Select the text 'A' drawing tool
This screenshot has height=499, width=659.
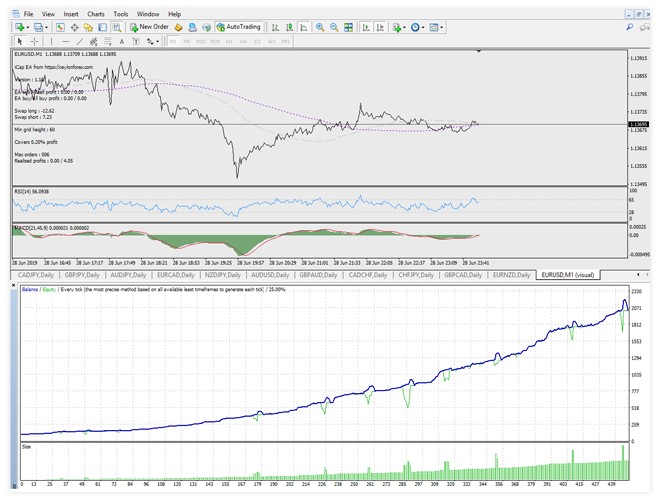(122, 41)
